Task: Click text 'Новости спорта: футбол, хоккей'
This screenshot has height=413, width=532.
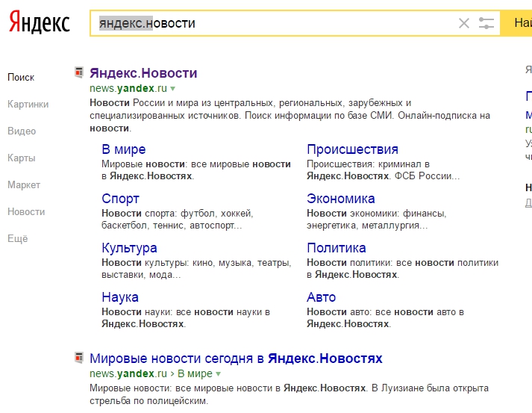Action: click(177, 214)
